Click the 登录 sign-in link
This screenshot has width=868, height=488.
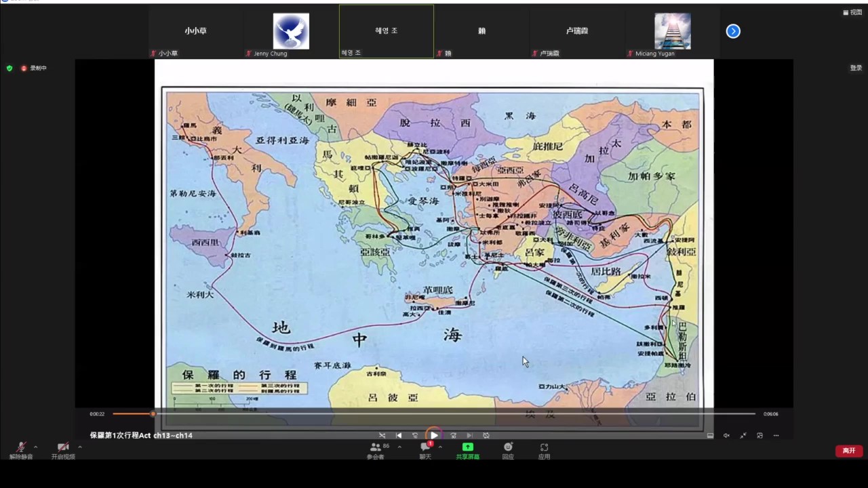[x=856, y=68]
